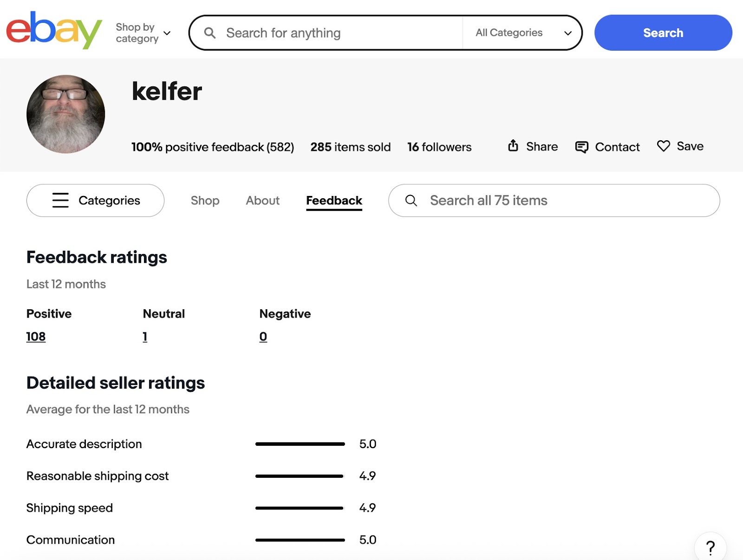Image resolution: width=743 pixels, height=560 pixels.
Task: Open the Categories hamburger menu
Action: 61,201
